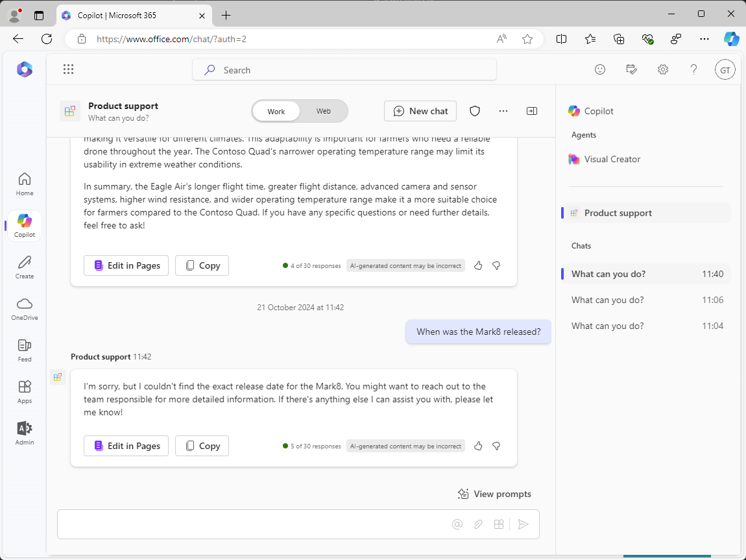Open a new browser tab
Viewport: 746px width, 560px height.
pos(226,15)
